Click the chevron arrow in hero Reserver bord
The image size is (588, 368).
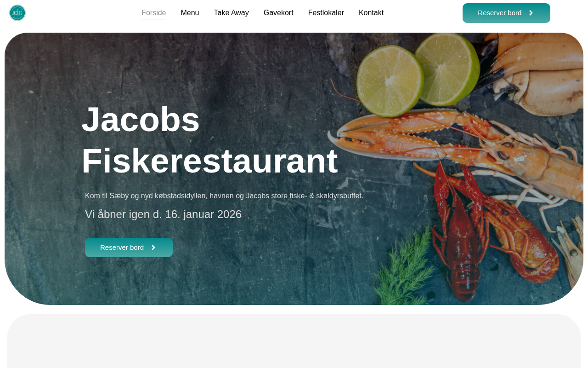point(153,247)
